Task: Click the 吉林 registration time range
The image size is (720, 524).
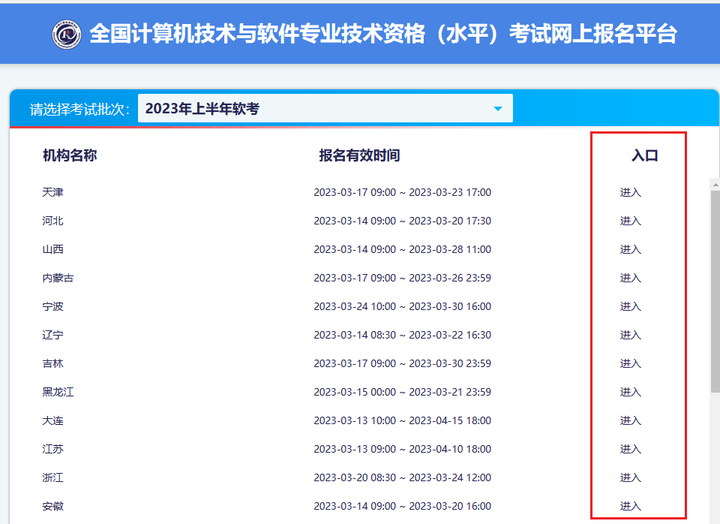Action: pyautogui.click(x=403, y=363)
